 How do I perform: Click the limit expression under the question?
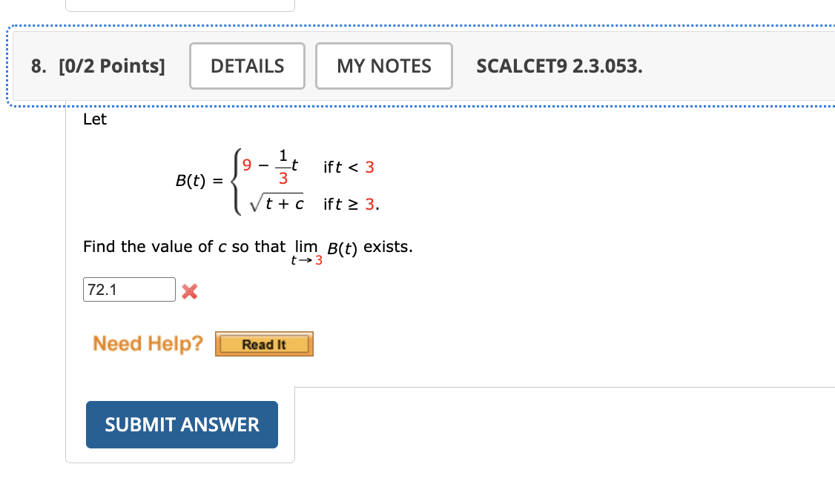pyautogui.click(x=308, y=252)
